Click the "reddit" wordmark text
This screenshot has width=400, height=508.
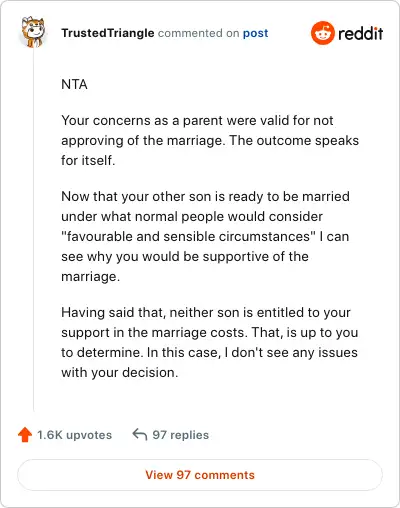pos(360,33)
